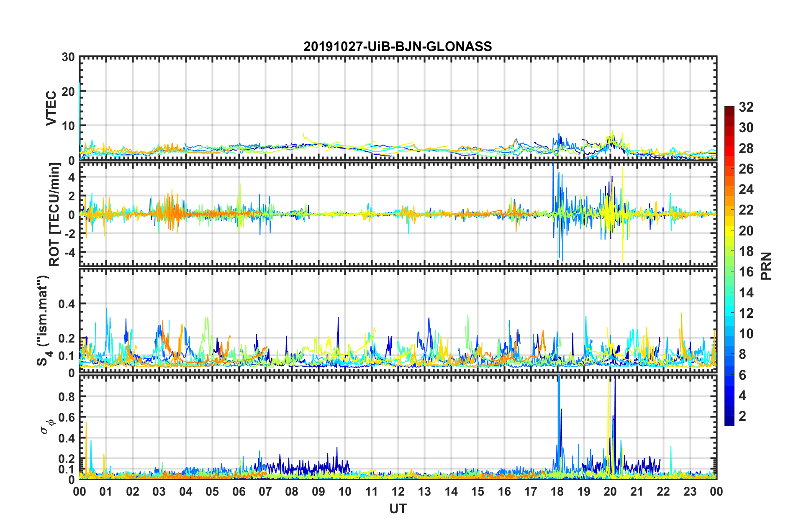The width and height of the screenshot is (796, 532).
Task: Click colorbar tick label 32
Action: [x=746, y=107]
